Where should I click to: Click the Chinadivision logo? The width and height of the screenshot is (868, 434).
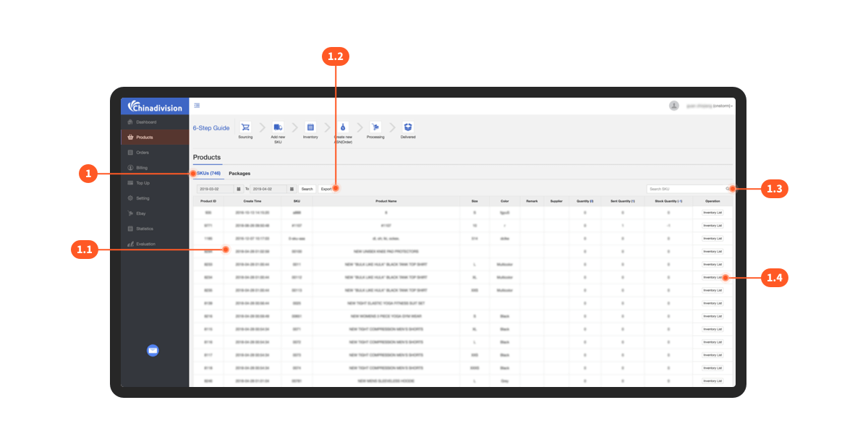(155, 106)
